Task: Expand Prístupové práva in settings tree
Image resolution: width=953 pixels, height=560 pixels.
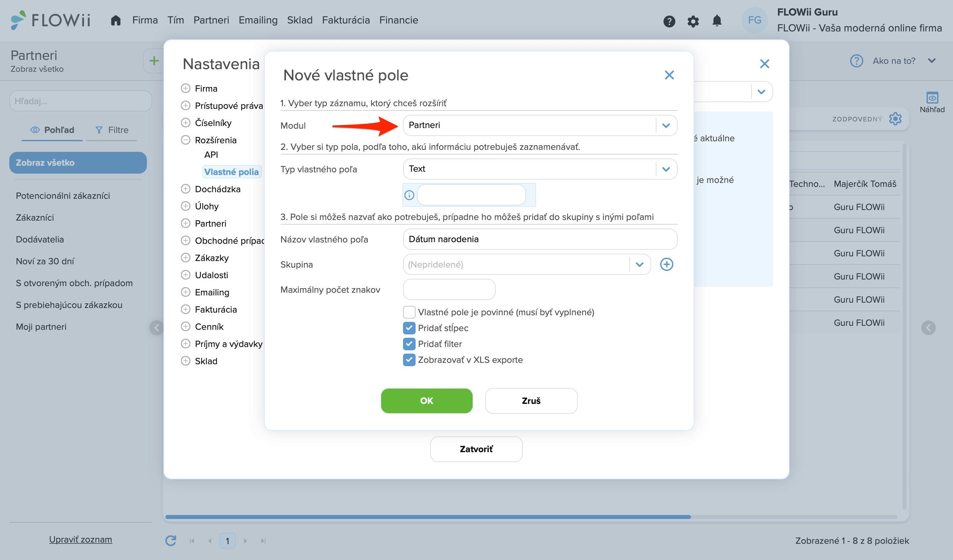Action: click(185, 106)
